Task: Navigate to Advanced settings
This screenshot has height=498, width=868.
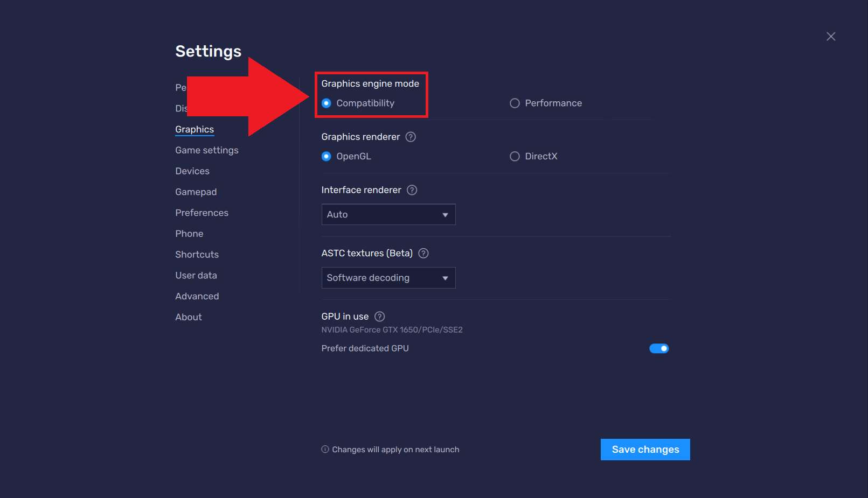Action: (x=197, y=296)
